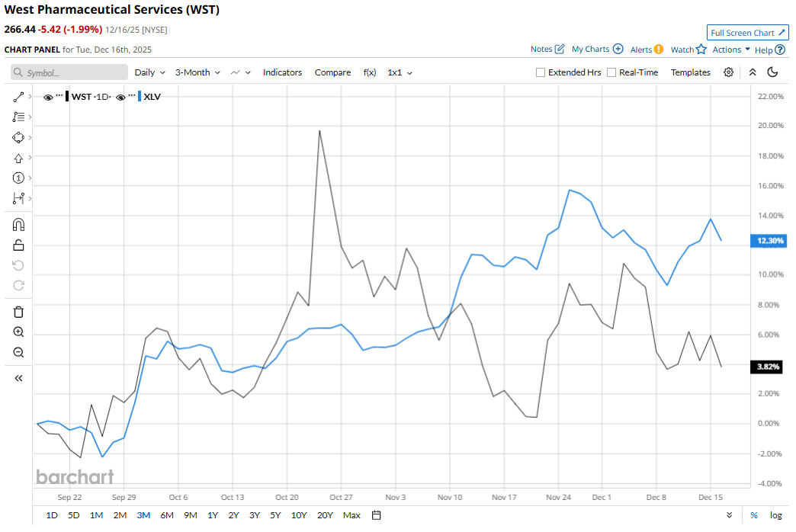Select the 3M time range
The height and width of the screenshot is (532, 796).
pos(143,515)
